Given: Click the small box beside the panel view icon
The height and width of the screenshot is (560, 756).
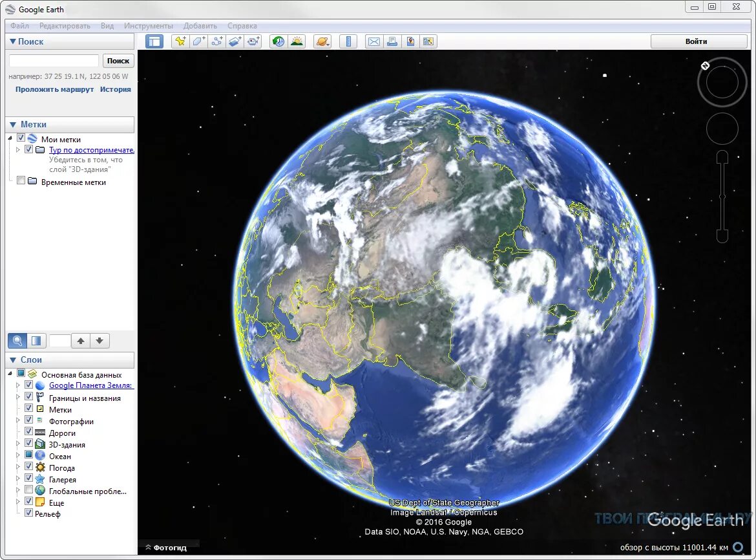Looking at the screenshot, I should pos(60,341).
